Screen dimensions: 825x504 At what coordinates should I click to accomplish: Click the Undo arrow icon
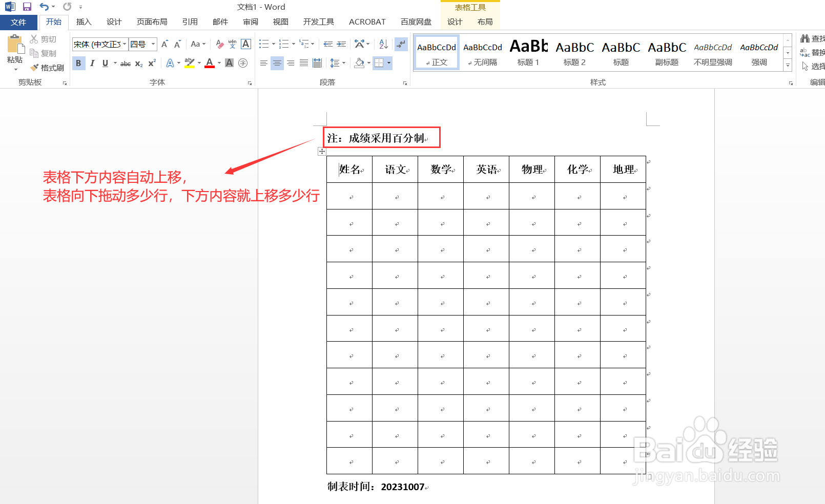click(x=44, y=7)
